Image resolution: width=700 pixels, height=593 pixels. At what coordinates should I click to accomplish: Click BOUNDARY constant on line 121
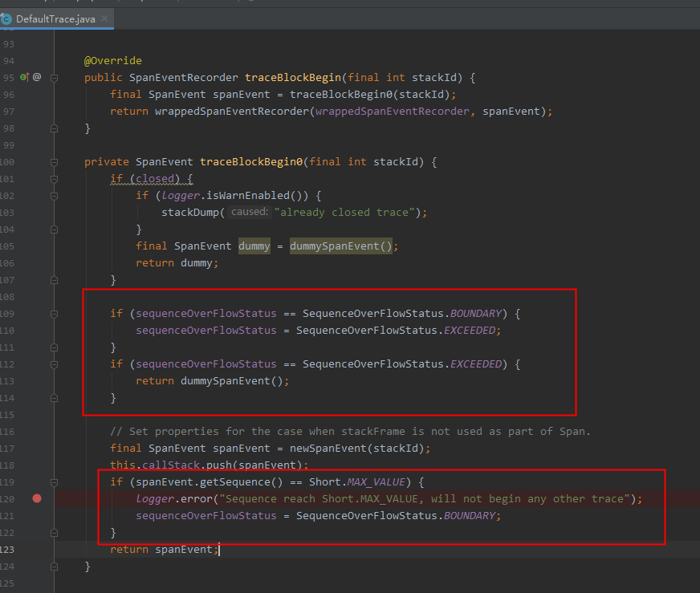point(470,516)
